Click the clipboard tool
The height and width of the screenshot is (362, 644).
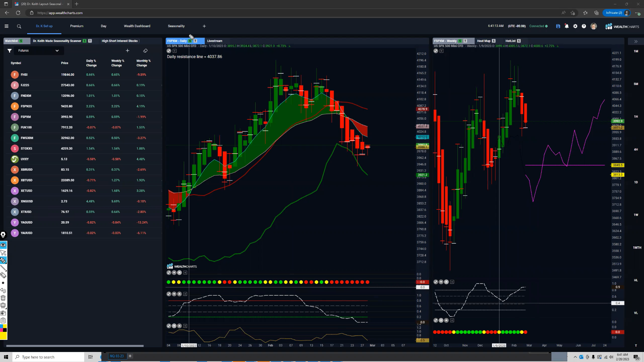coord(3,321)
